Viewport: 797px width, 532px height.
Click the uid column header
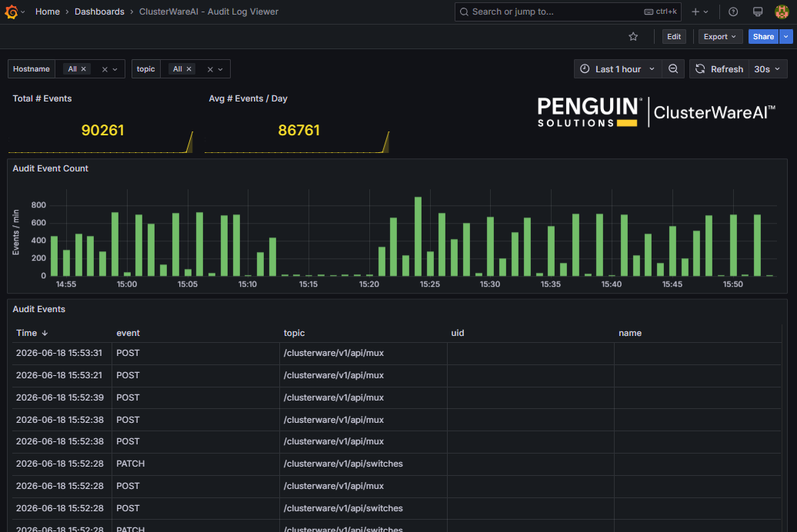click(x=458, y=334)
